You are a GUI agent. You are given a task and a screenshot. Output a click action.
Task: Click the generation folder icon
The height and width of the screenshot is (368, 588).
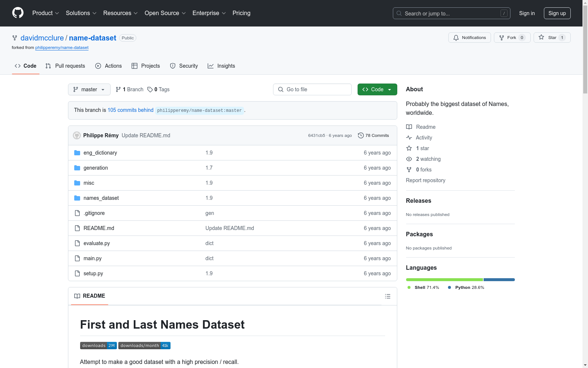pos(77,168)
